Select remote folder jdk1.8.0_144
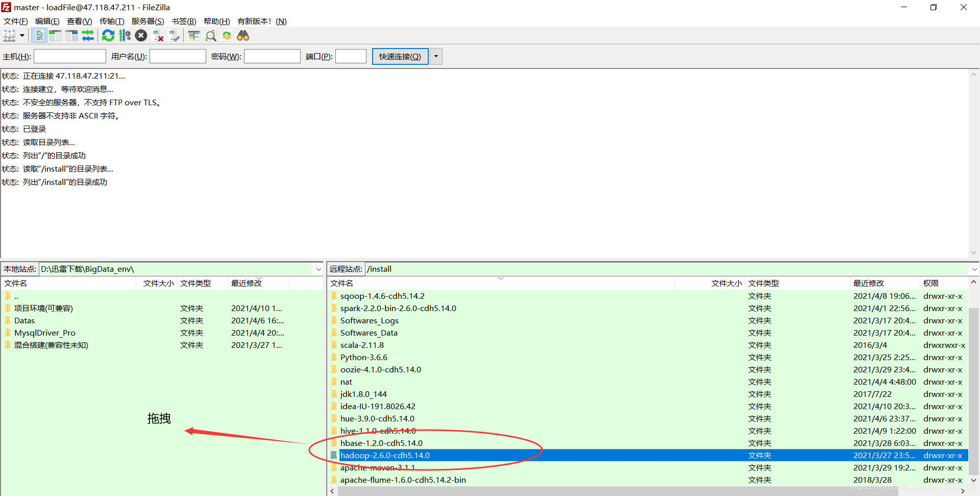 coord(648,394)
